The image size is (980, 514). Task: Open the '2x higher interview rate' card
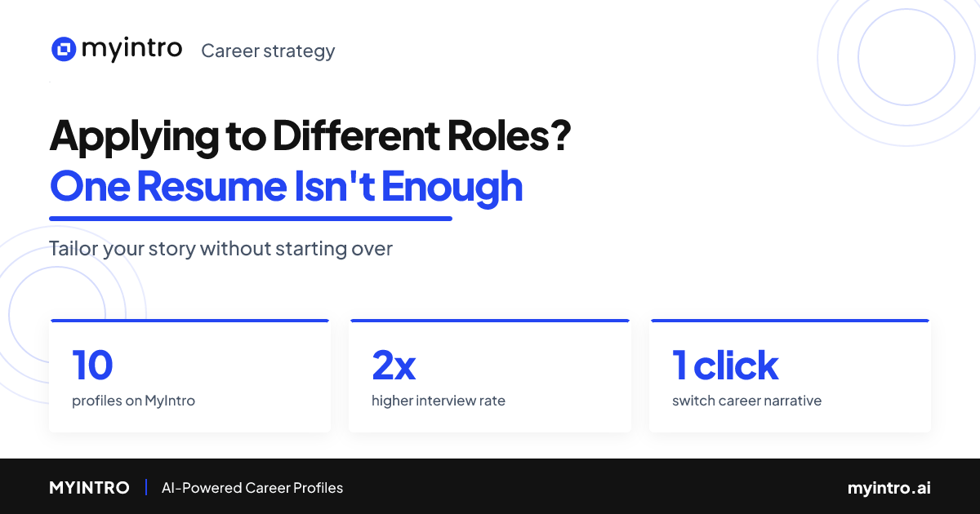tap(490, 375)
